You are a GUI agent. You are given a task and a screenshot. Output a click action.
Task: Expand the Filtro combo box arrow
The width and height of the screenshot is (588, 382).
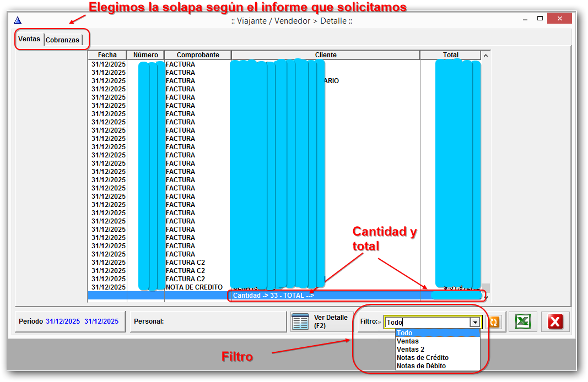pyautogui.click(x=474, y=323)
